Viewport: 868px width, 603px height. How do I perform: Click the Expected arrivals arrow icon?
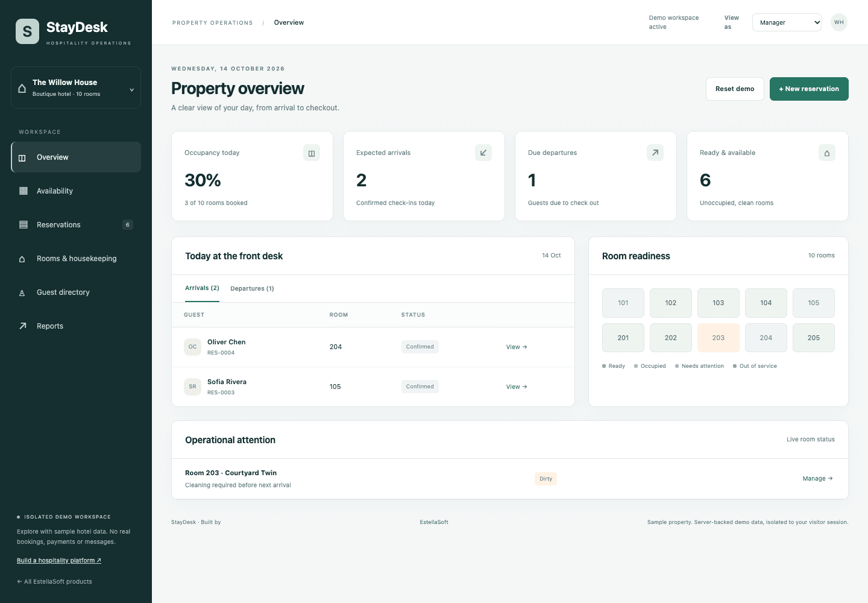tap(483, 153)
